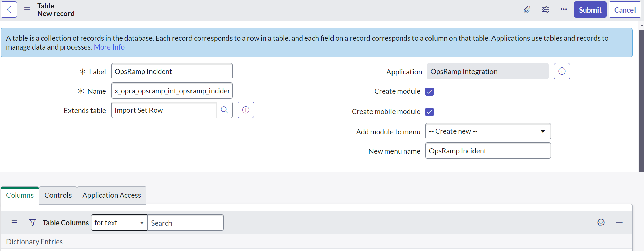Click the Extends table lookup magnifier
The height and width of the screenshot is (251, 644).
point(224,110)
